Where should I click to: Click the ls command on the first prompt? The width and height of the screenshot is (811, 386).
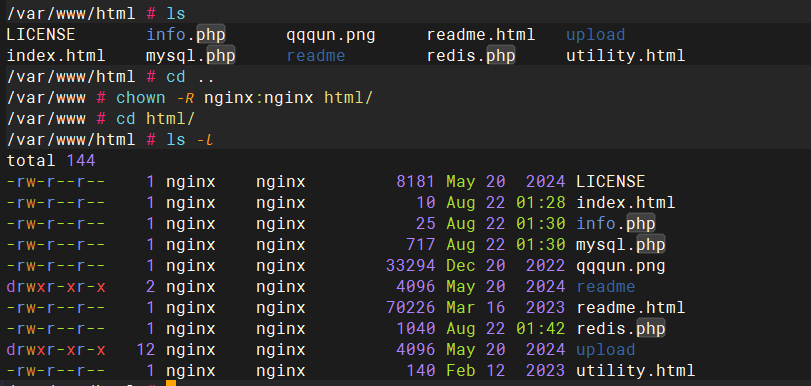point(175,13)
